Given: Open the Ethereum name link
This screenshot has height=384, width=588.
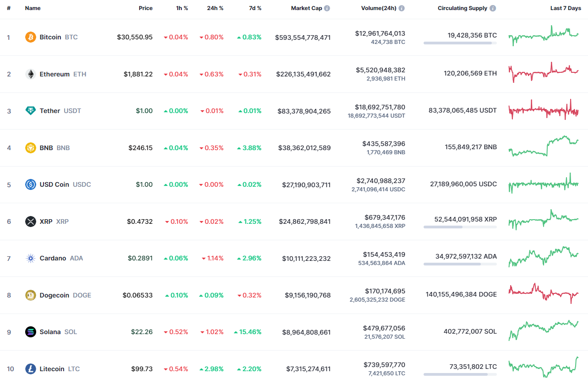Looking at the screenshot, I should pyautogui.click(x=54, y=74).
